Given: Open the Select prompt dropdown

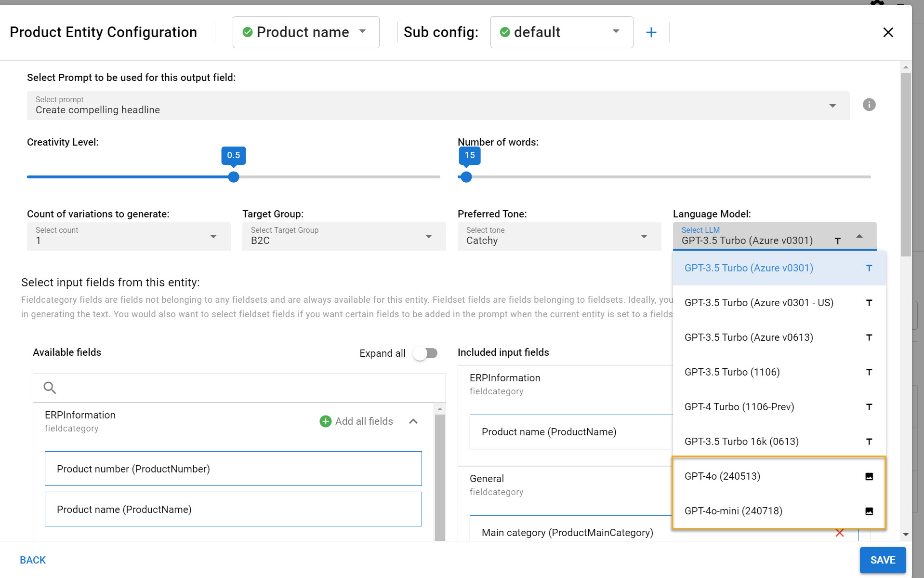Looking at the screenshot, I should click(x=438, y=106).
